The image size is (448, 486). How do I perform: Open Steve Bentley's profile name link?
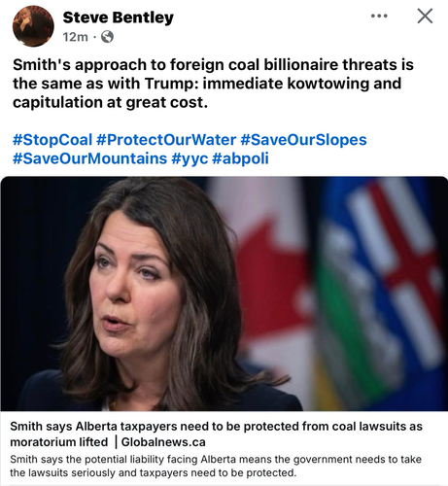(119, 17)
